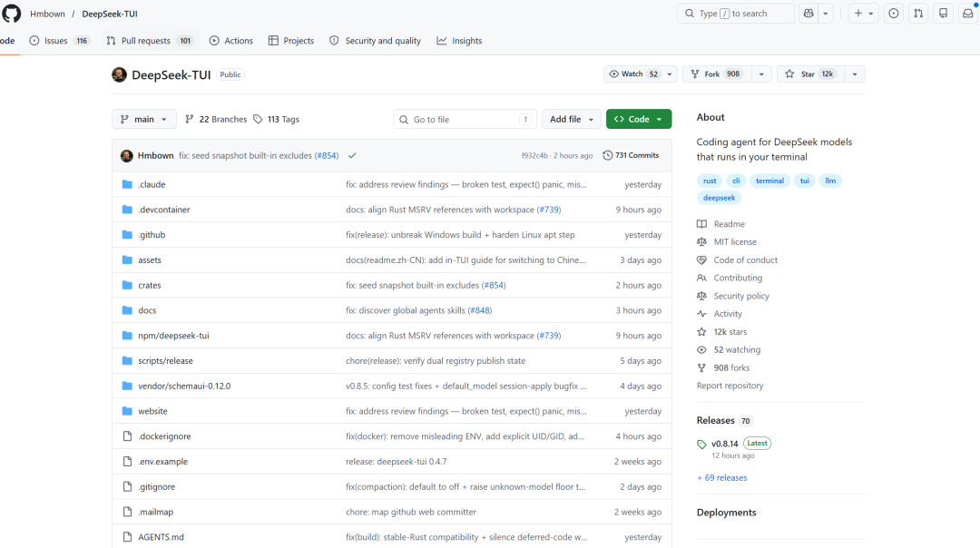
Task: Switch to the Pull requests tab
Action: click(x=150, y=41)
